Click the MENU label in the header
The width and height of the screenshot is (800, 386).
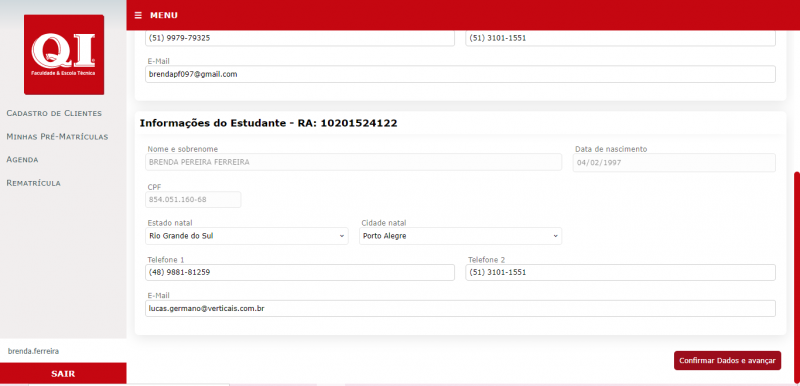coord(164,15)
